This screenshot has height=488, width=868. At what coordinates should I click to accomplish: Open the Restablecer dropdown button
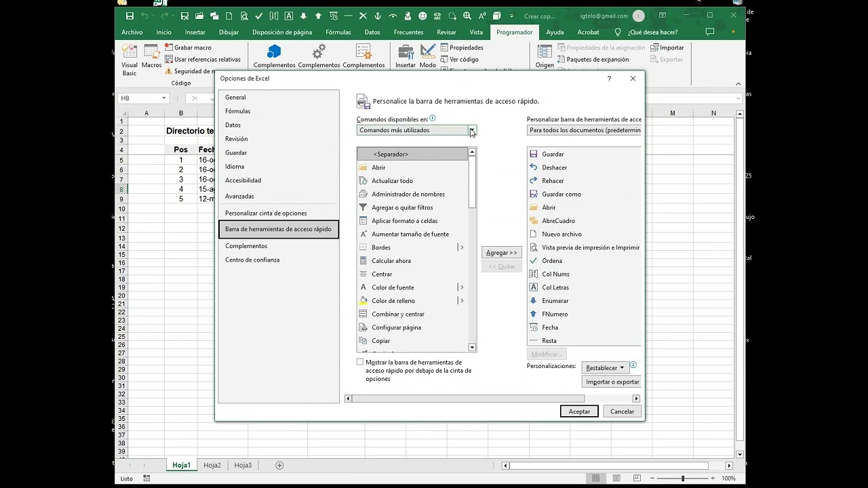click(605, 368)
